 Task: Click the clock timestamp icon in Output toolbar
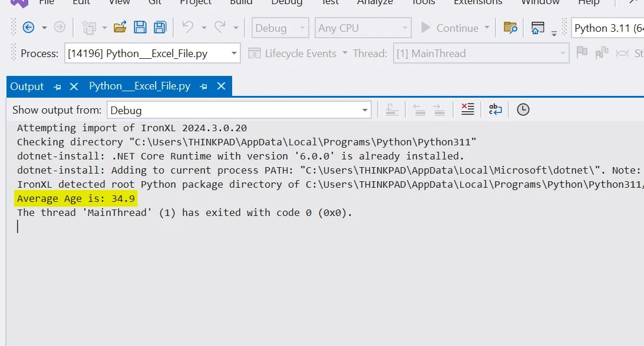click(523, 109)
